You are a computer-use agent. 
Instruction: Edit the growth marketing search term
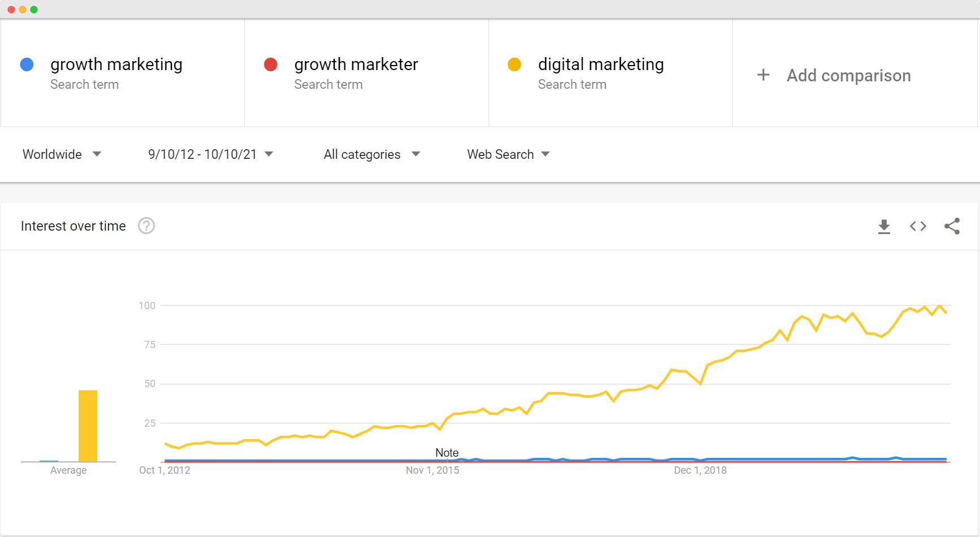116,64
